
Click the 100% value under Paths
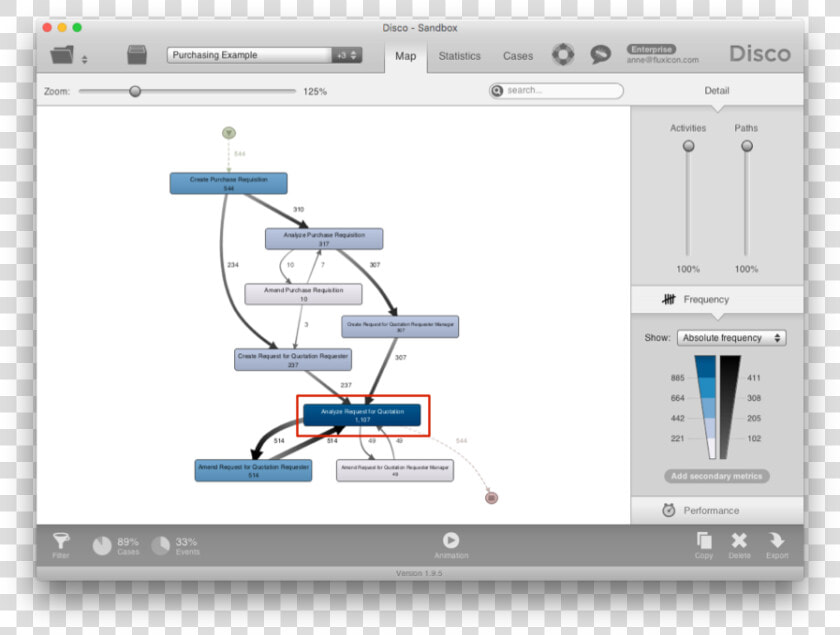click(x=746, y=269)
